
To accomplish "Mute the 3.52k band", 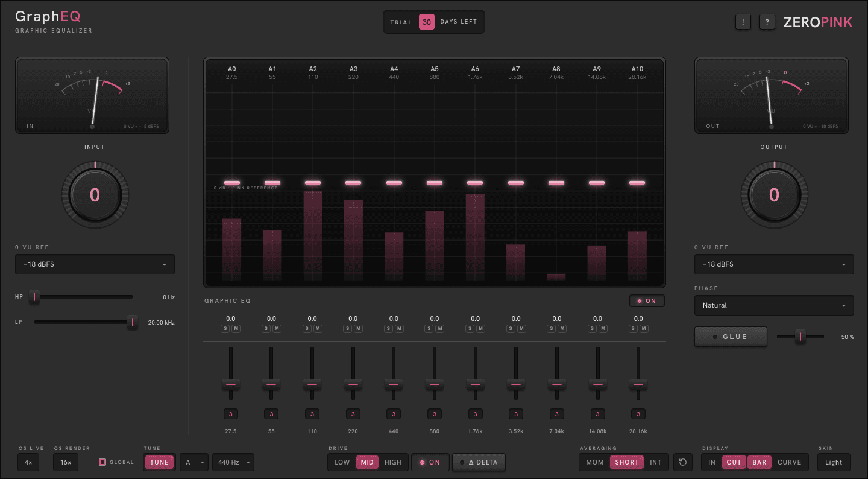I will (x=521, y=329).
